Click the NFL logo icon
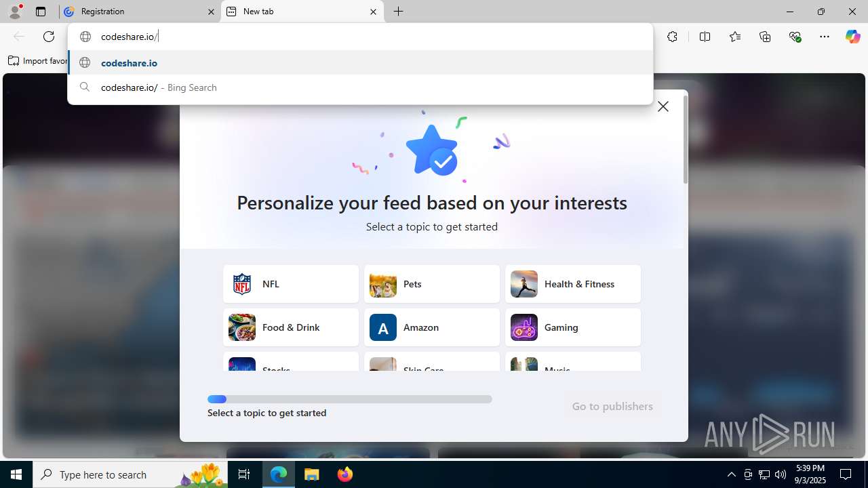 [x=242, y=284]
